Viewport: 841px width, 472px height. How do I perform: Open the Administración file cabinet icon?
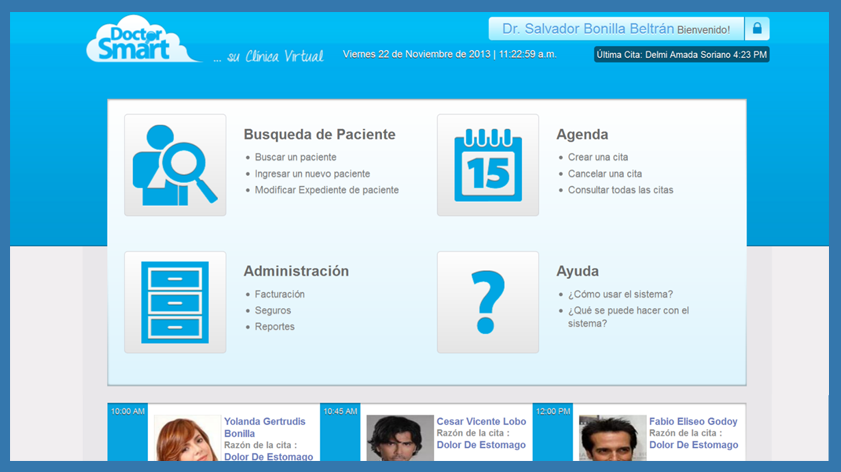175,302
